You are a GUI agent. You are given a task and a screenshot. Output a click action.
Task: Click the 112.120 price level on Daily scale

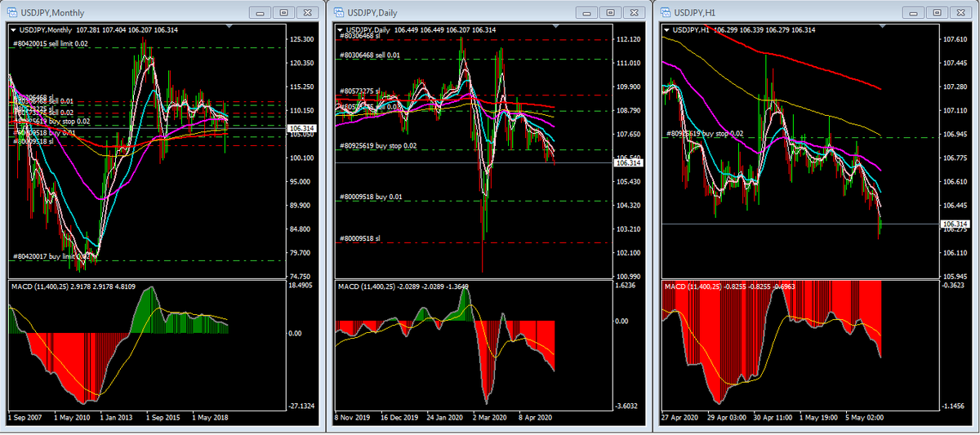tap(630, 39)
